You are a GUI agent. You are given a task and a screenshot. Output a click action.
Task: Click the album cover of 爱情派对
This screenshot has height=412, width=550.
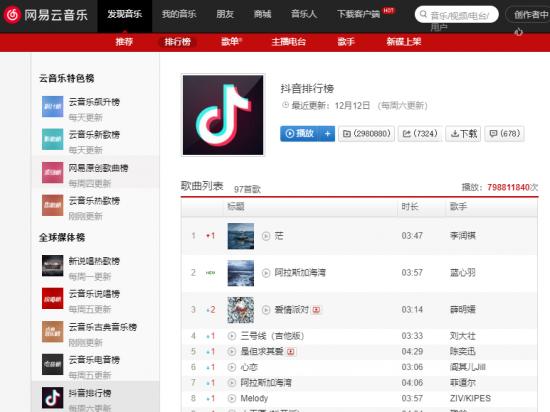click(241, 310)
